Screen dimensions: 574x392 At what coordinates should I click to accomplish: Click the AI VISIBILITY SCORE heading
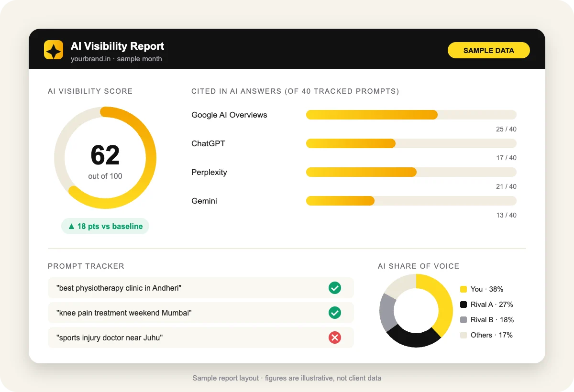(90, 91)
